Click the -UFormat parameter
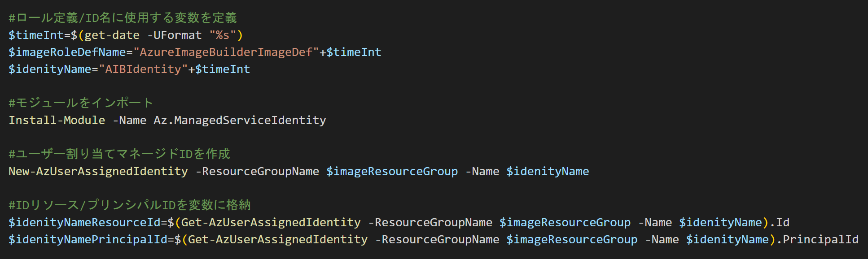This screenshot has height=259, width=868. pyautogui.click(x=174, y=35)
